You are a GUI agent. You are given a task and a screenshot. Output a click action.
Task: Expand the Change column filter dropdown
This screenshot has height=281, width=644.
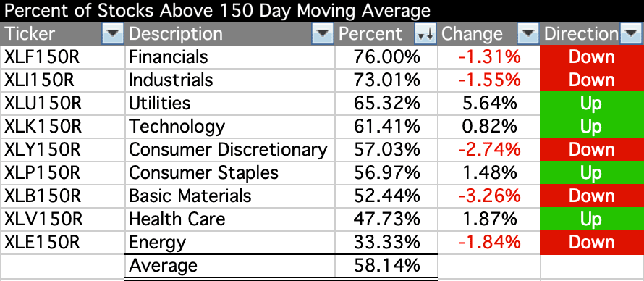(528, 34)
